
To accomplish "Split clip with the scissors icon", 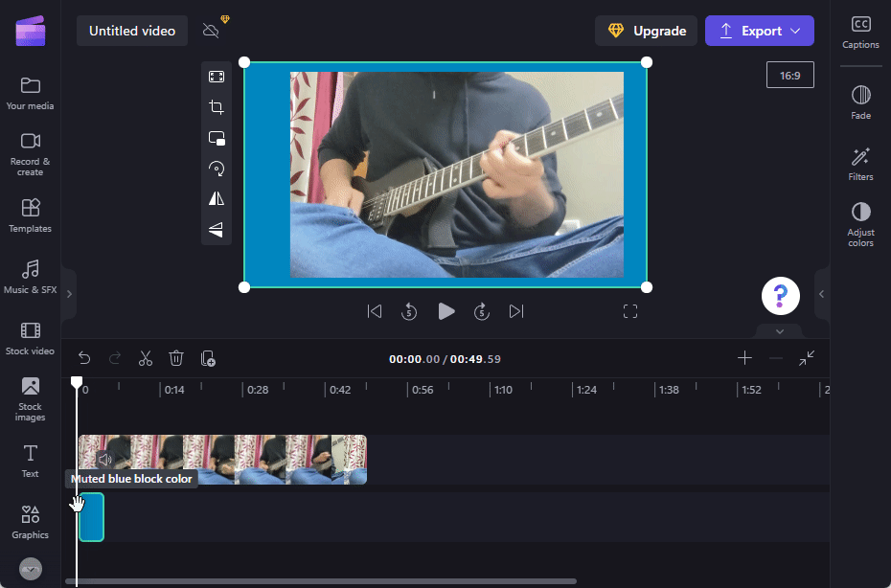I will (x=146, y=358).
